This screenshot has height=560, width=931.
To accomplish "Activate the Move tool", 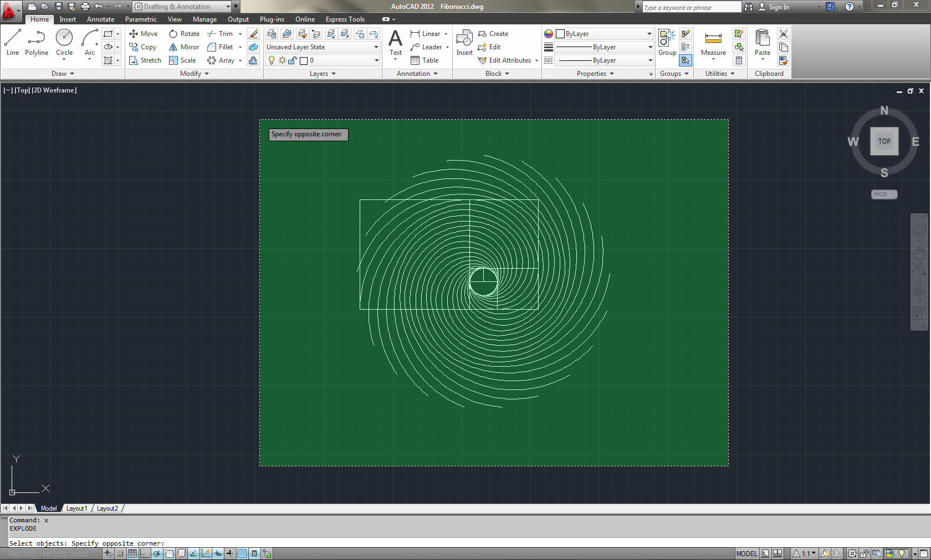I will point(144,33).
